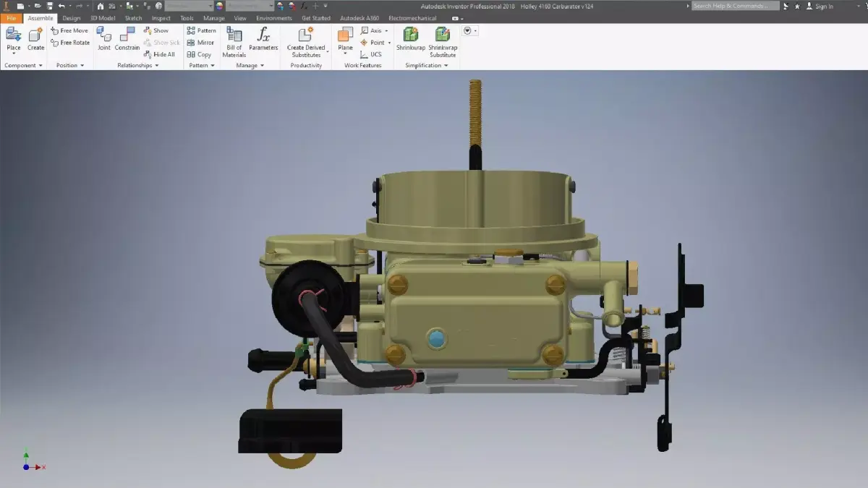Choose the Copy component tool
The image size is (868, 488).
point(199,54)
